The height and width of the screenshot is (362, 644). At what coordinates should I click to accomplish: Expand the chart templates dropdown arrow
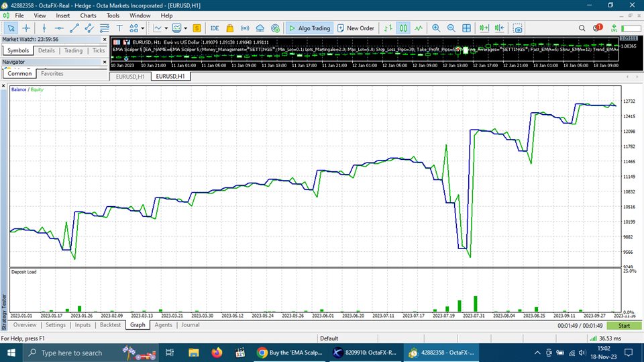(x=185, y=28)
